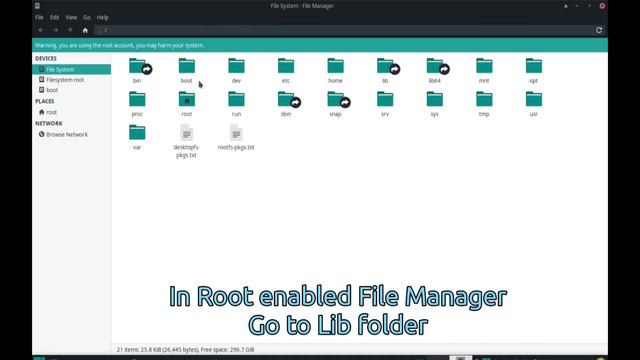Open the sbin folder
Viewport: 640px width, 360px height.
coord(286,100)
